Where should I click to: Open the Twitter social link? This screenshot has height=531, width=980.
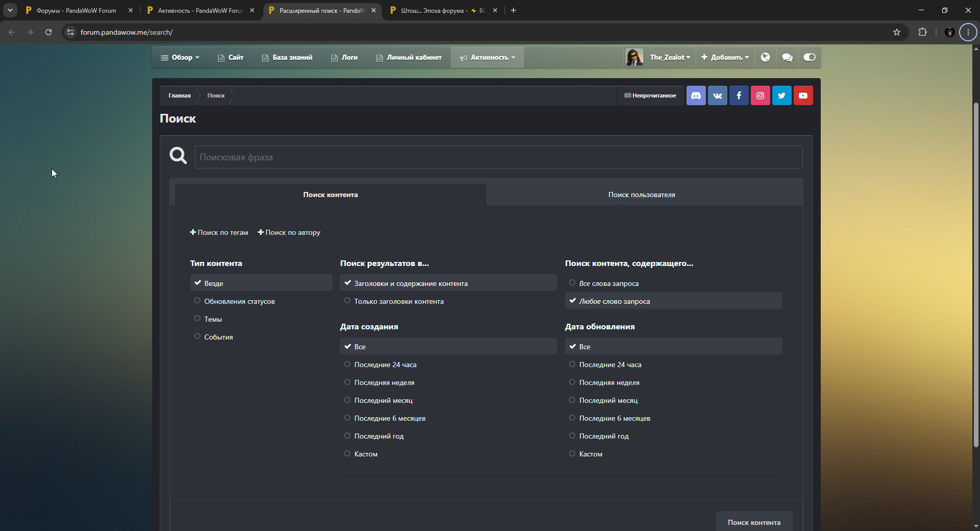[781, 95]
